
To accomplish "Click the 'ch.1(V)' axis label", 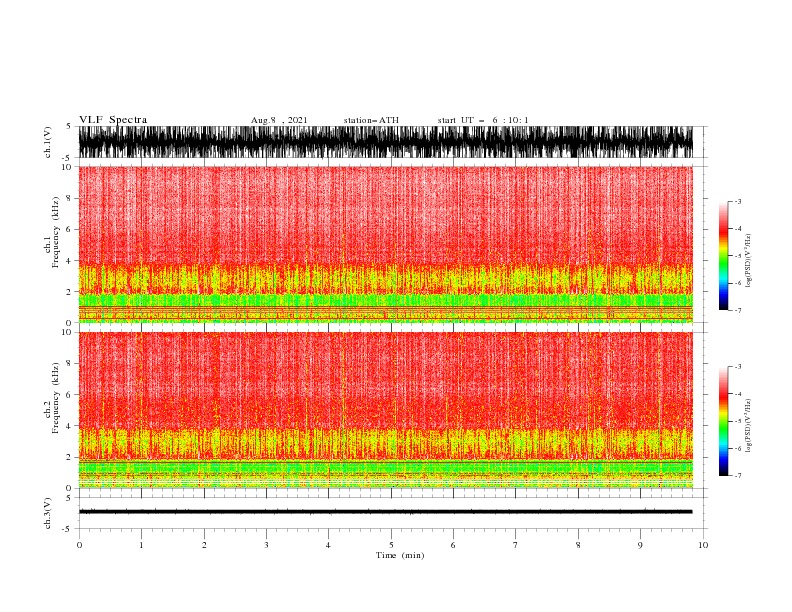I will point(48,142).
